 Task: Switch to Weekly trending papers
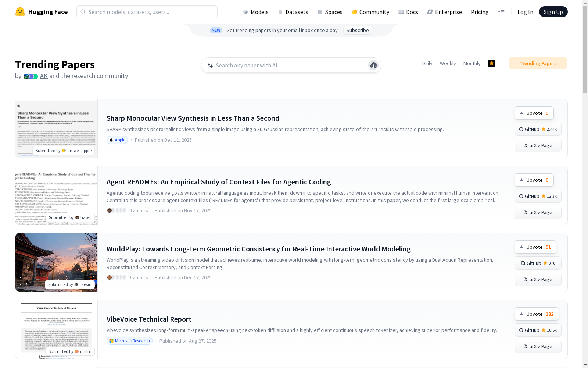[448, 63]
